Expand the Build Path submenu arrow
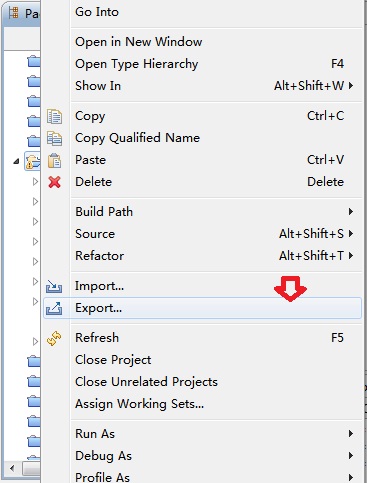 [x=351, y=212]
